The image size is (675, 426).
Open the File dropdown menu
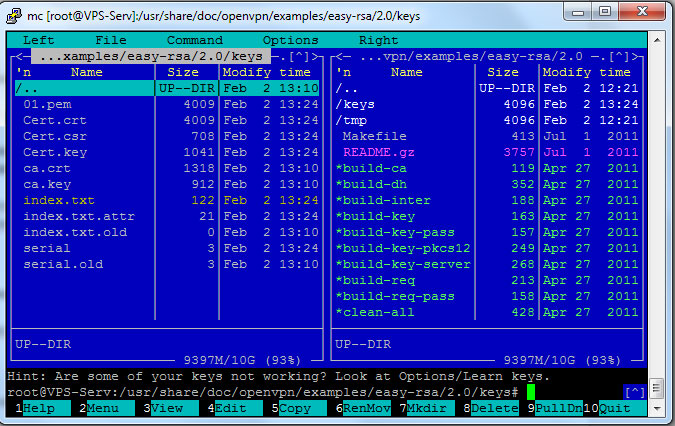110,40
